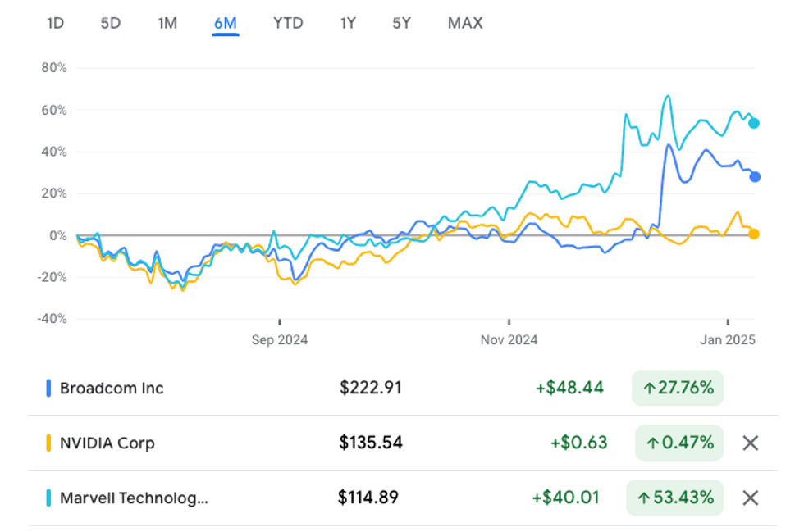Click the Marvell Technology stock name
Image resolution: width=804 pixels, height=532 pixels.
(134, 498)
